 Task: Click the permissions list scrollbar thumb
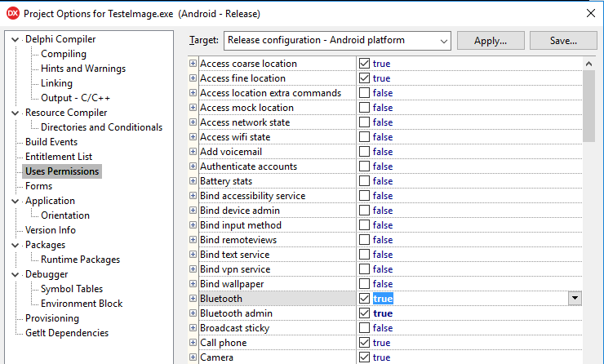point(588,106)
